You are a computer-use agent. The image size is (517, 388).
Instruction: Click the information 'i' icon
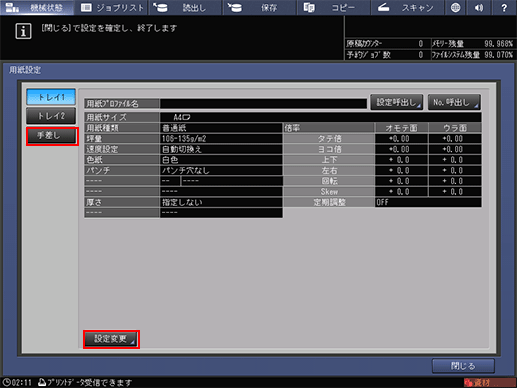click(x=23, y=31)
